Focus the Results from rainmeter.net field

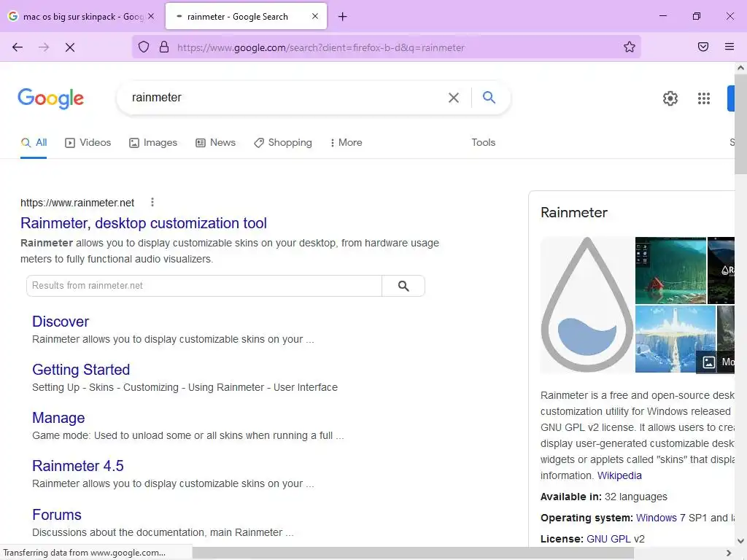tap(204, 286)
